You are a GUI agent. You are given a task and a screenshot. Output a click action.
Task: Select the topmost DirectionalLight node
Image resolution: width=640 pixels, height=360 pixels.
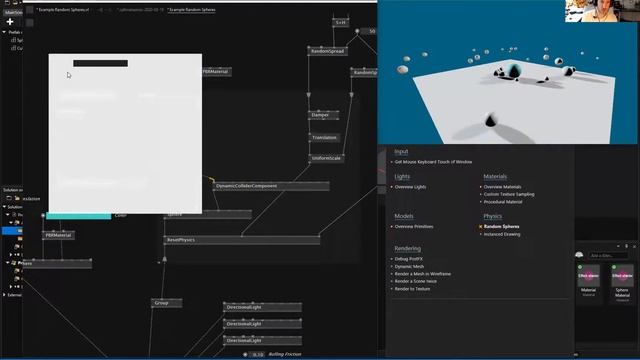(262, 307)
